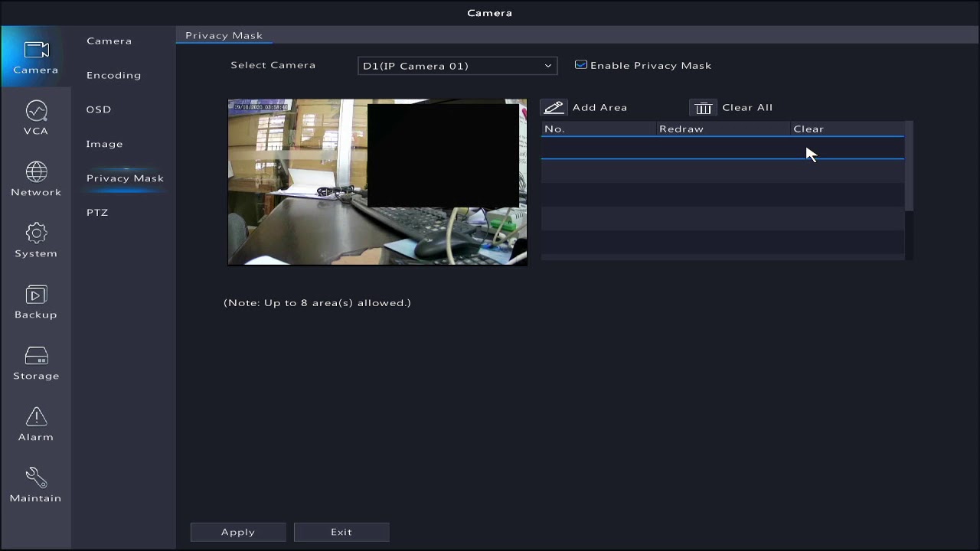Open the Alarm warning section
Viewport: 980px width, 551px height.
(36, 425)
